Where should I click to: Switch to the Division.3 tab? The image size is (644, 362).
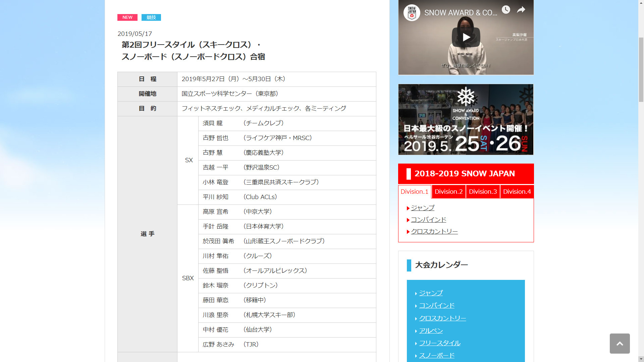(483, 192)
